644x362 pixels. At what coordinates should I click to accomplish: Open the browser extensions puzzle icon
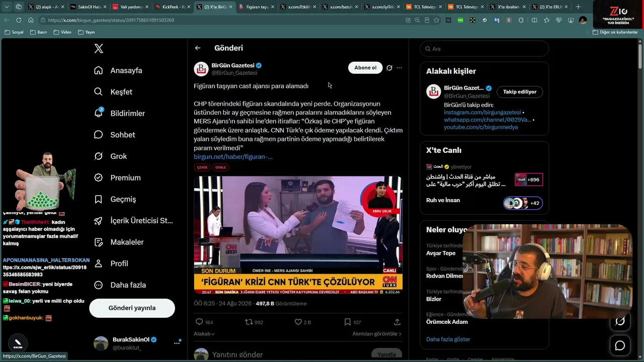pyautogui.click(x=521, y=20)
